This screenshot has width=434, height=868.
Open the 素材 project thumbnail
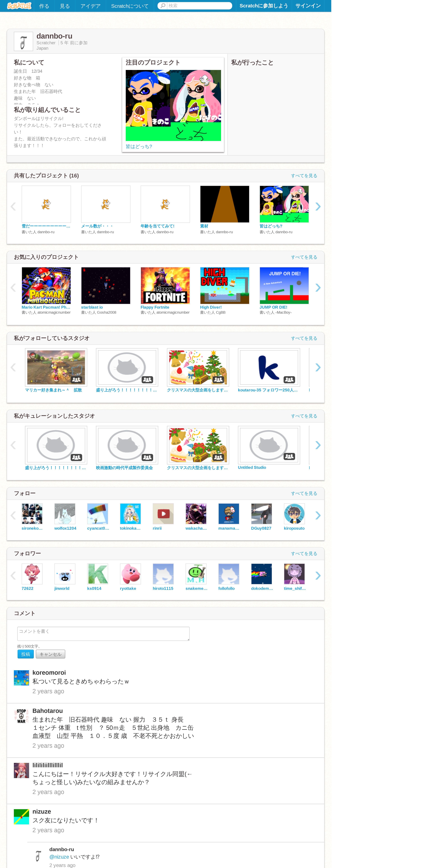coord(225,204)
